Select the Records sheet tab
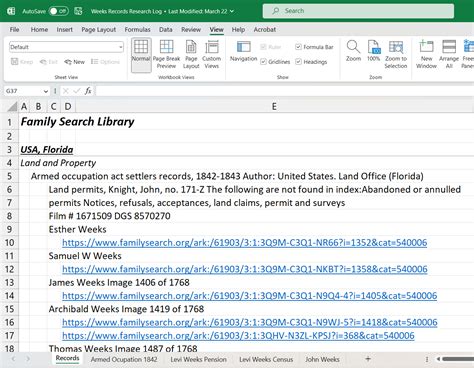The width and height of the screenshot is (474, 368). 67,359
